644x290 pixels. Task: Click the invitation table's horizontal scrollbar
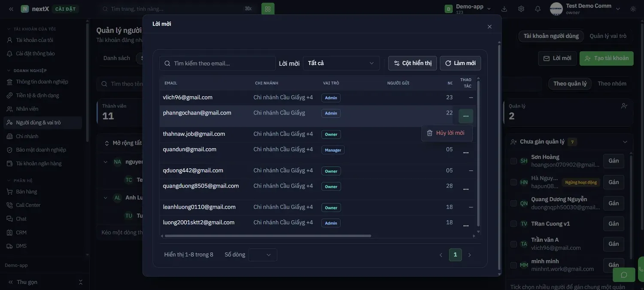(268, 236)
